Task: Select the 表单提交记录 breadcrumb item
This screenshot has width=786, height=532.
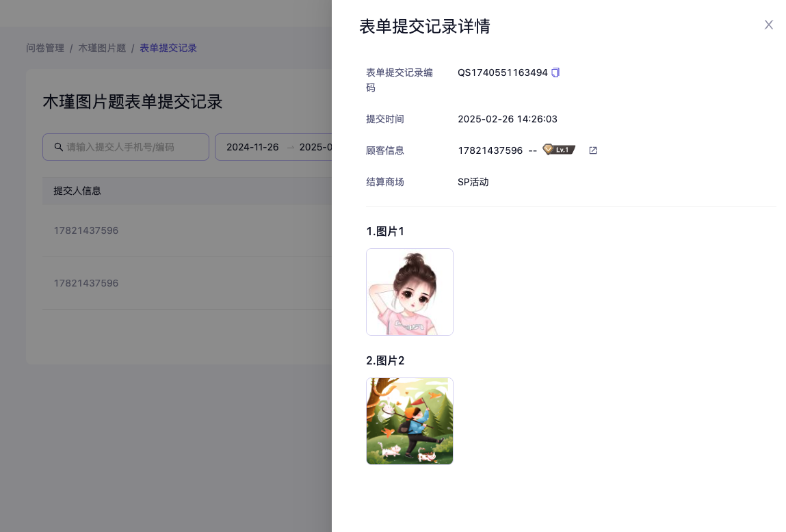Action: 168,48
